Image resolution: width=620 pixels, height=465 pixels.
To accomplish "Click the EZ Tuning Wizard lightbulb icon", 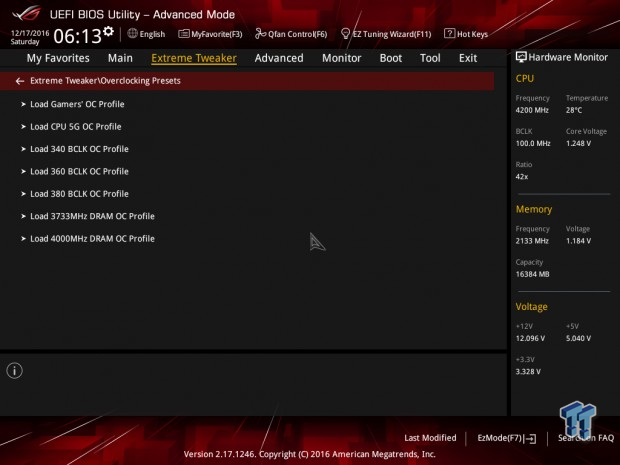I will click(x=345, y=34).
